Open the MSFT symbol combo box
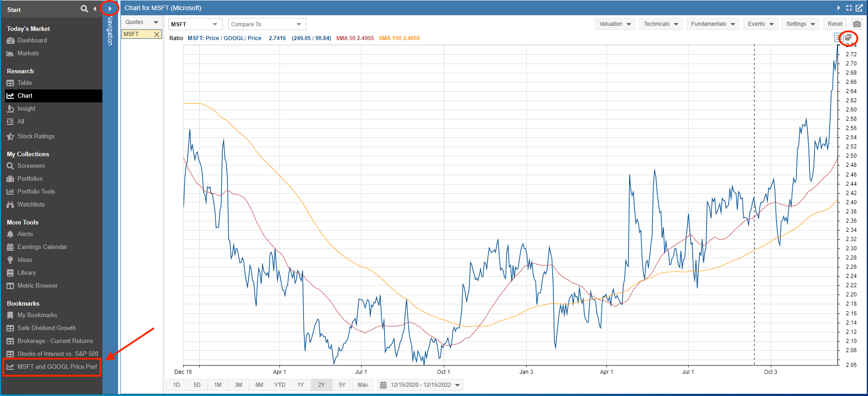This screenshot has width=868, height=396. pyautogui.click(x=195, y=24)
